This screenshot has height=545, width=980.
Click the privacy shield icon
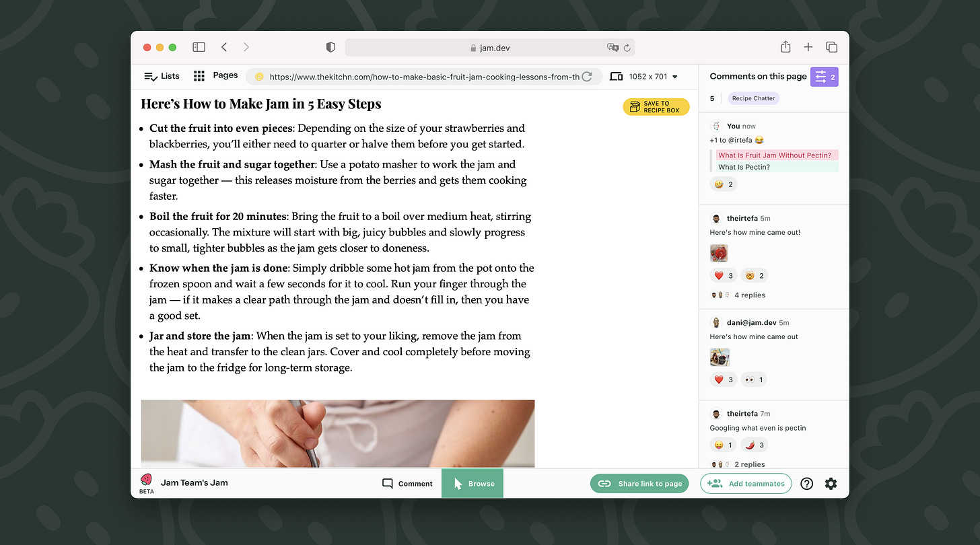pyautogui.click(x=330, y=47)
